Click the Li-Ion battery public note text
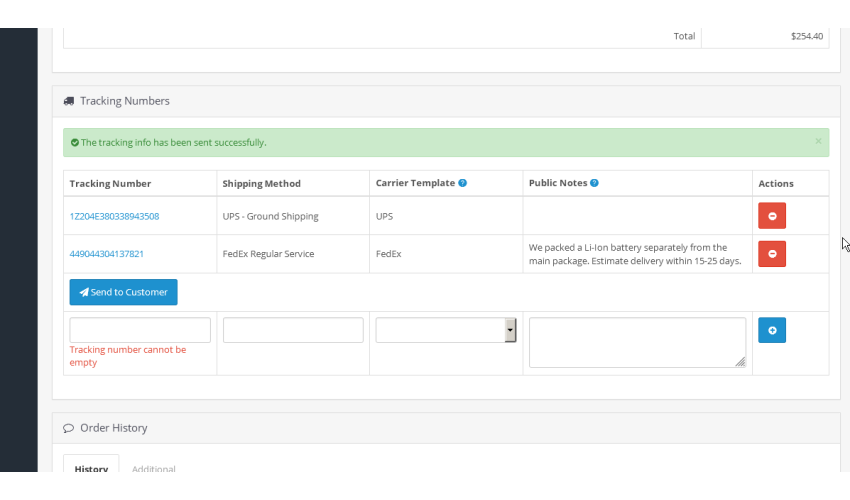Viewport: 850px width, 500px height. click(635, 254)
